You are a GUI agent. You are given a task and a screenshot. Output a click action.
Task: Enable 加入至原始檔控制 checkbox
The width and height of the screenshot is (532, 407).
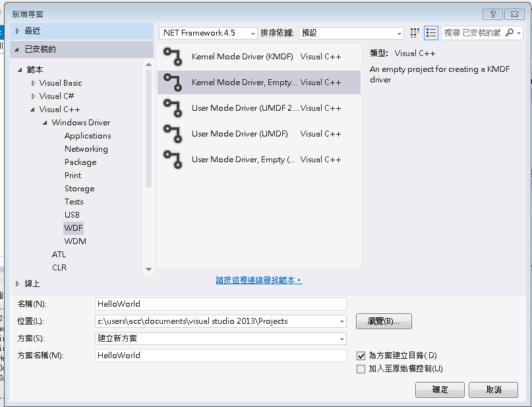click(361, 369)
